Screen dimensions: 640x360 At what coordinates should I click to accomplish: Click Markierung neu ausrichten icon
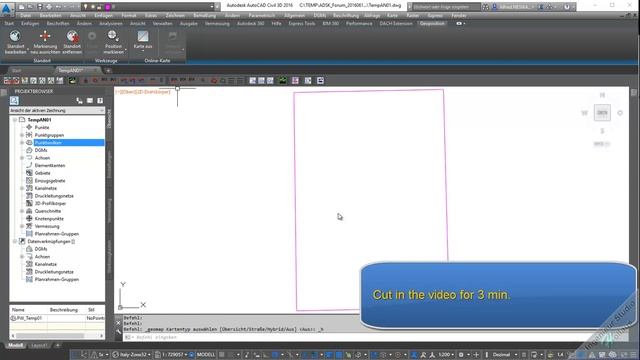click(45, 36)
